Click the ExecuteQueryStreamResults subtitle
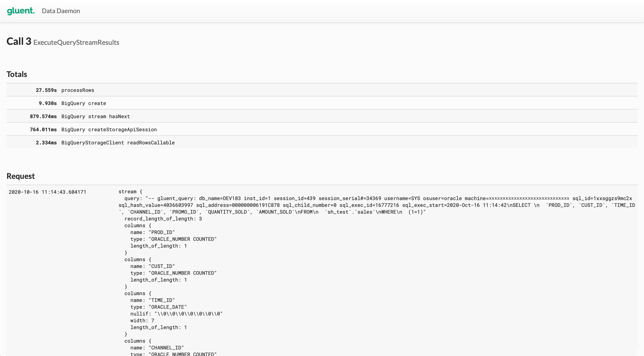The width and height of the screenshot is (644, 356). [x=76, y=43]
